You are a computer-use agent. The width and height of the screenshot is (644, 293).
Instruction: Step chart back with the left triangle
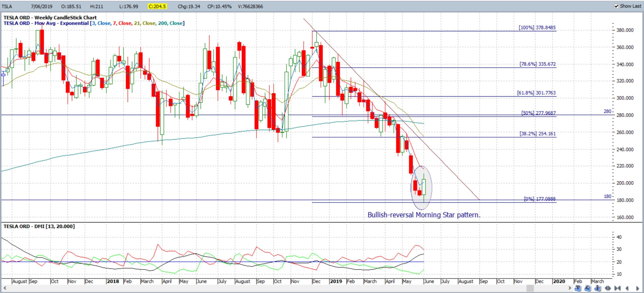pyautogui.click(x=627, y=288)
